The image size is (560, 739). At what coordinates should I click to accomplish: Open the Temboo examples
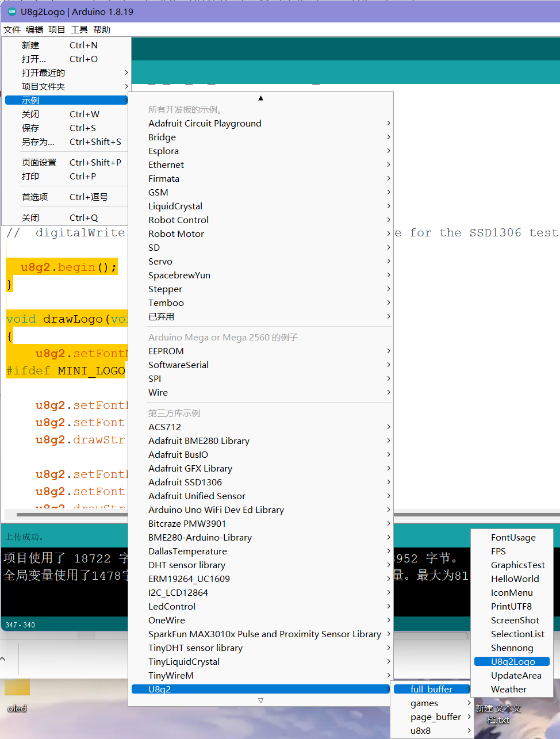(x=261, y=303)
